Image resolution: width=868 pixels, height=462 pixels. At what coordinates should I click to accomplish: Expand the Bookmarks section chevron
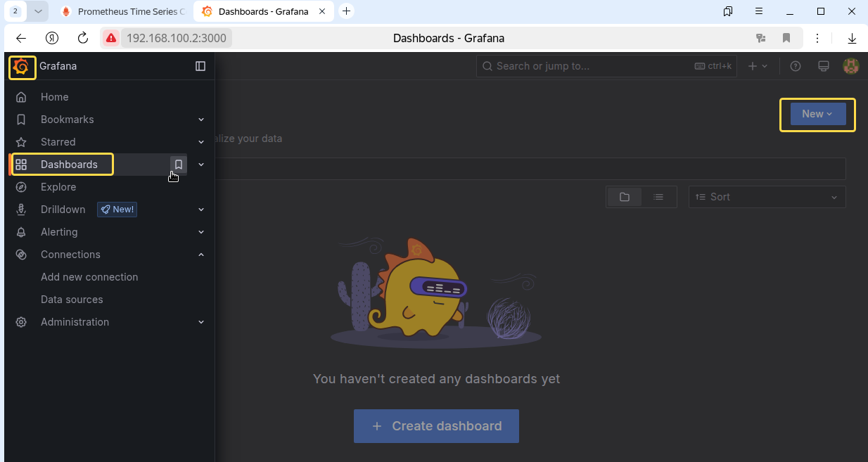[201, 120]
